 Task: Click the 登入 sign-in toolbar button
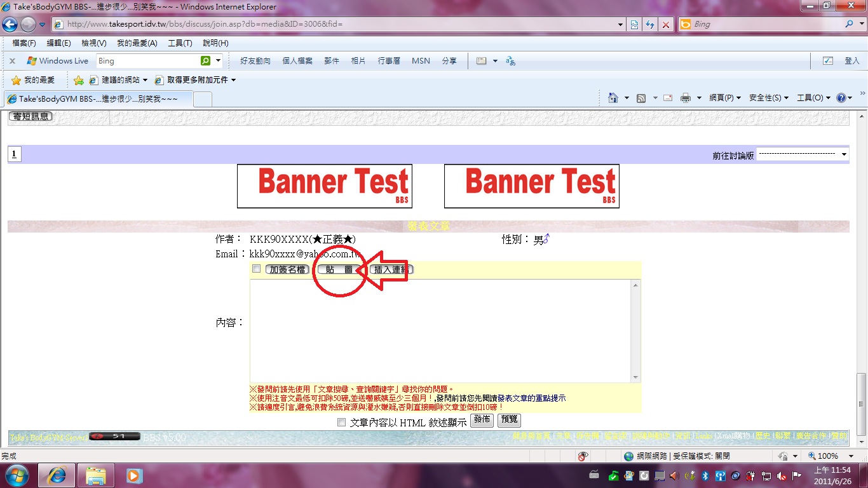851,61
